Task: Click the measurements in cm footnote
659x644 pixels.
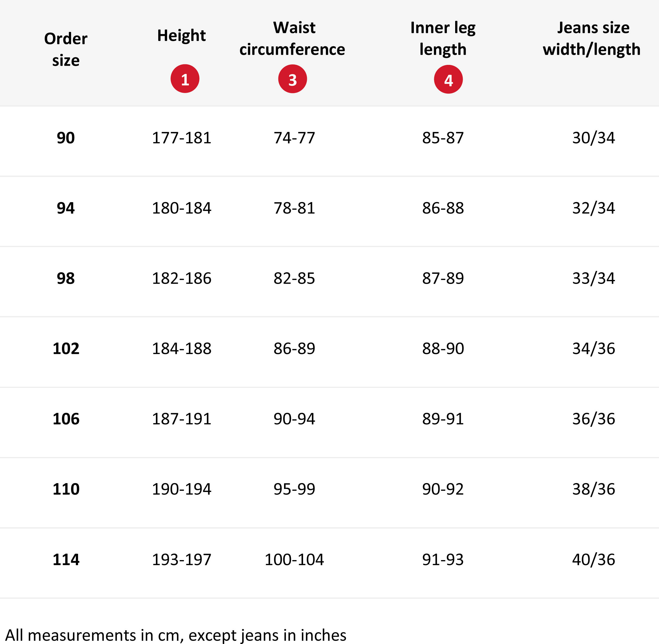Action: point(176,635)
